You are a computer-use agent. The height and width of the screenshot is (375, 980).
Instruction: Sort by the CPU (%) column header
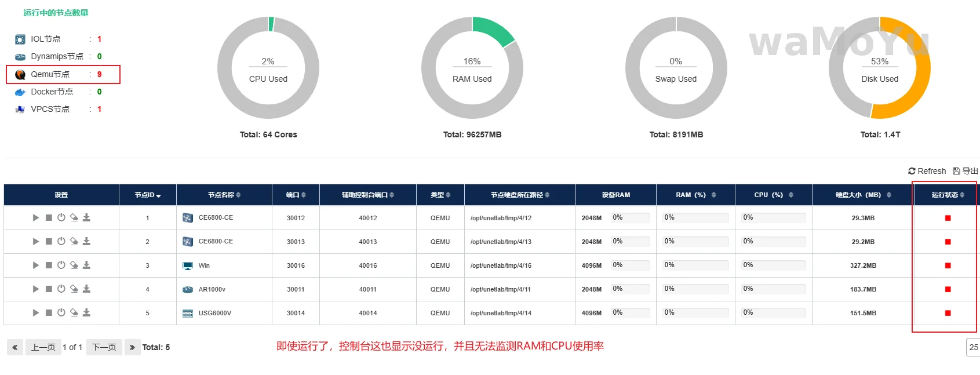coord(773,195)
